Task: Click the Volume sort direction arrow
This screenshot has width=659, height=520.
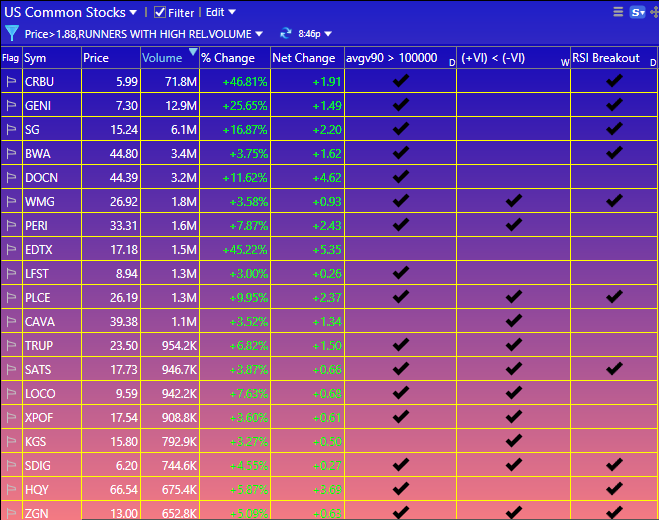Action: click(193, 52)
